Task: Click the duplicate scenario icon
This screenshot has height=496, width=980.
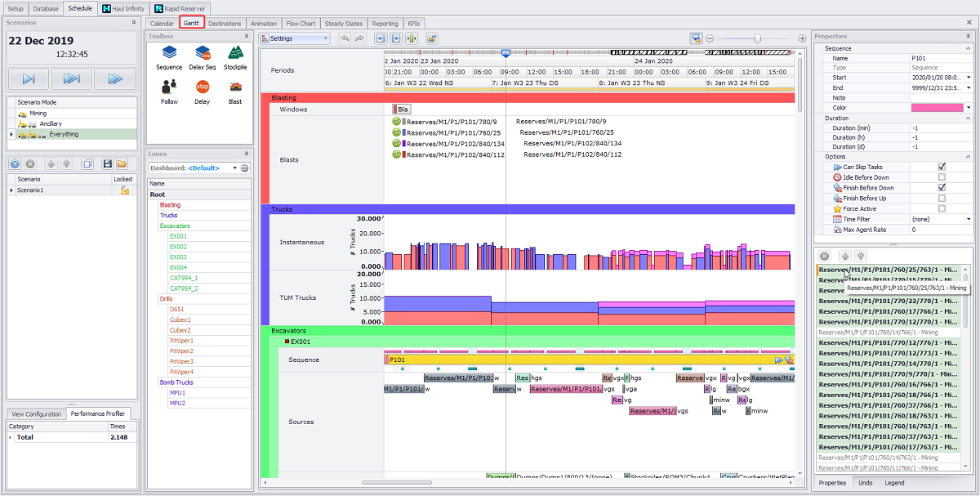Action: tap(88, 163)
